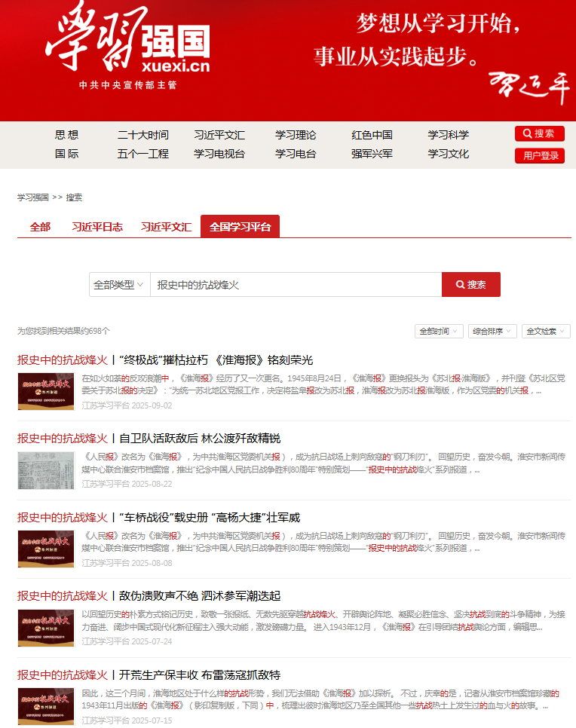Open result 敌伪溃败声不绝 泗沭参军潮迭起

[149, 595]
